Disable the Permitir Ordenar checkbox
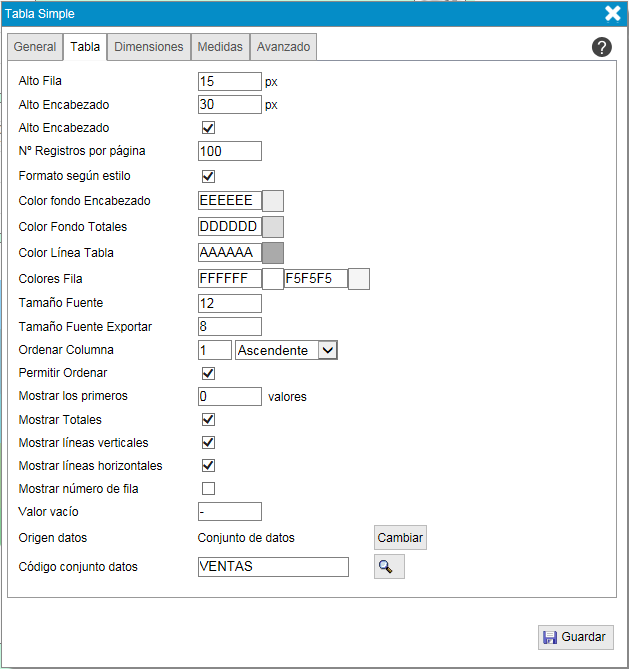The image size is (629, 669). coord(209,373)
